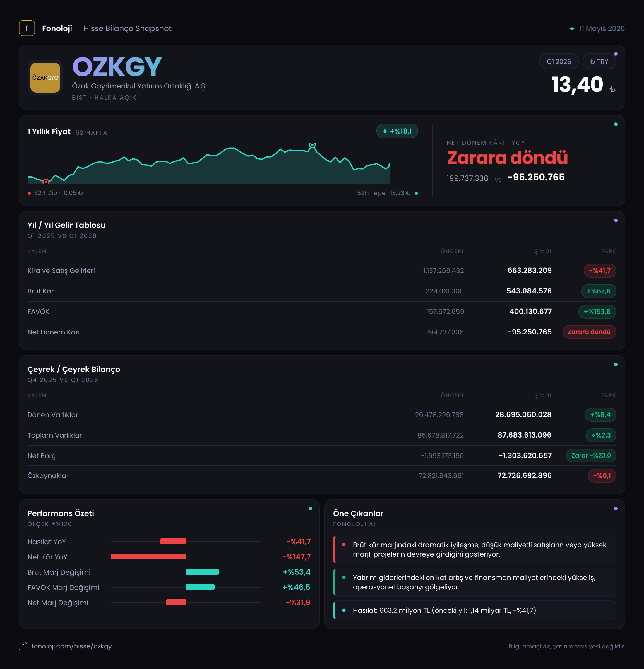Image resolution: width=644 pixels, height=669 pixels.
Task: Click the Hasılat highlight item in Öne Çıkanlar
Action: click(x=475, y=610)
